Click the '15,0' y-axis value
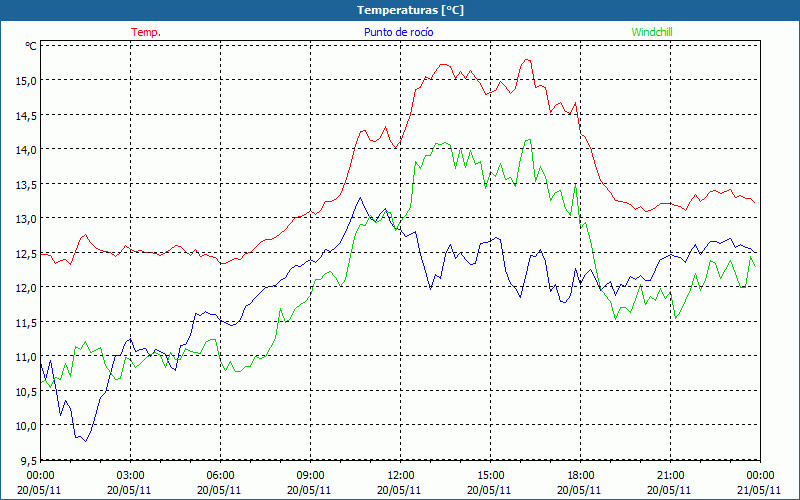Viewport: 800px width, 500px height. click(x=27, y=81)
